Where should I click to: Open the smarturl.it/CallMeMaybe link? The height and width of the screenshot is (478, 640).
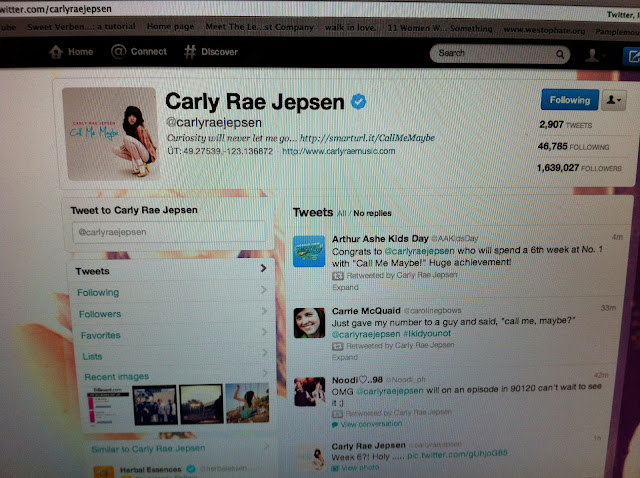(x=367, y=138)
